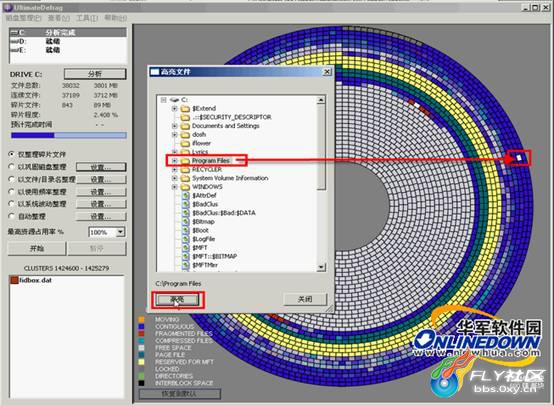
Task: Click the $MFTMirr file icon
Action: pos(185,265)
